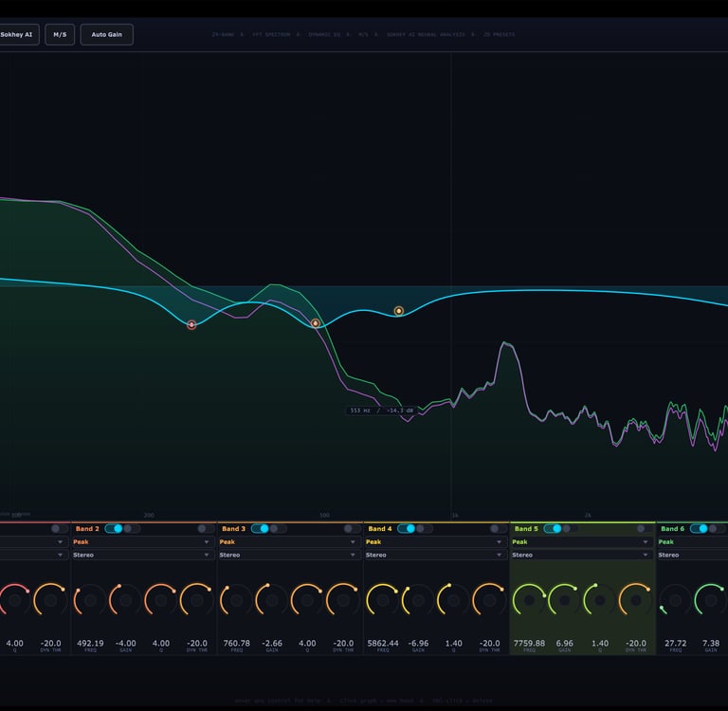The height and width of the screenshot is (711, 728).
Task: Open Band 3's Peak filter type dropdown
Action: point(288,542)
